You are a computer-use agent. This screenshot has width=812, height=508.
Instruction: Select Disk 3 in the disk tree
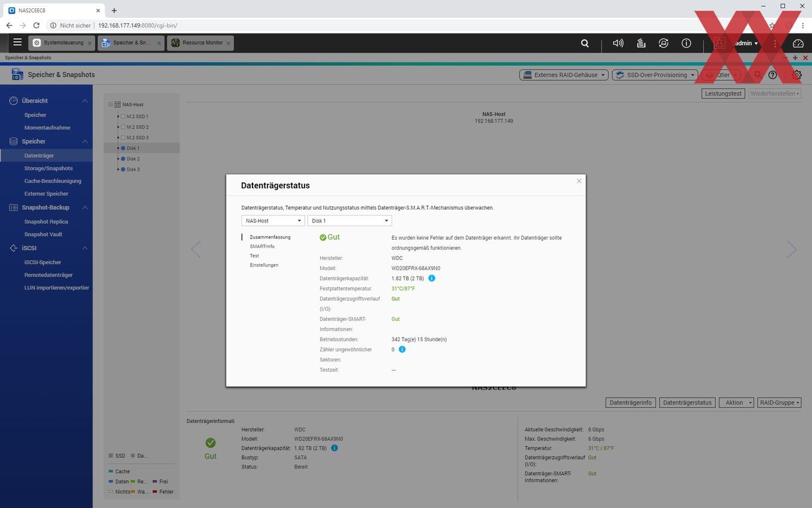[133, 170]
